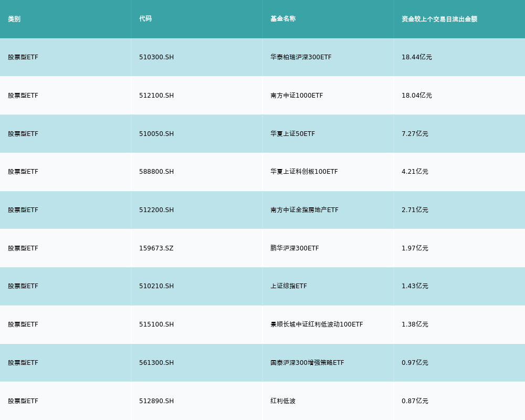
Task: Click fund code 159673.SZ
Action: [156, 248]
